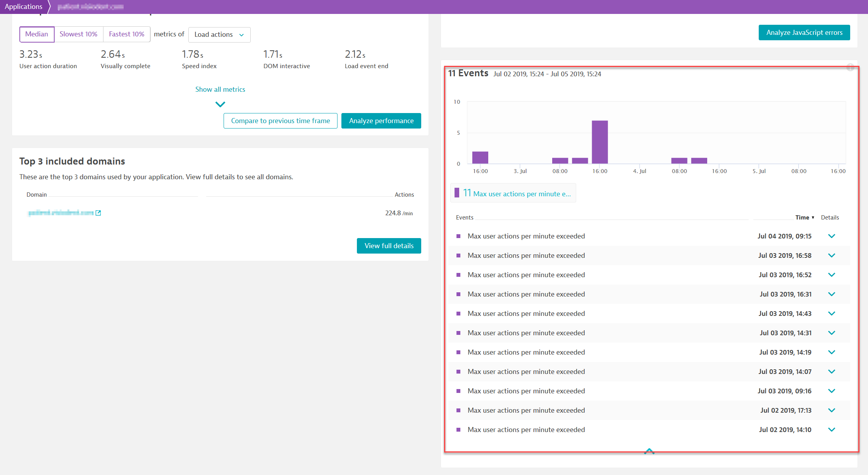Expand details for Jul 03 2019, 14:31 event
Screen dimensions: 868x475
coord(832,333)
